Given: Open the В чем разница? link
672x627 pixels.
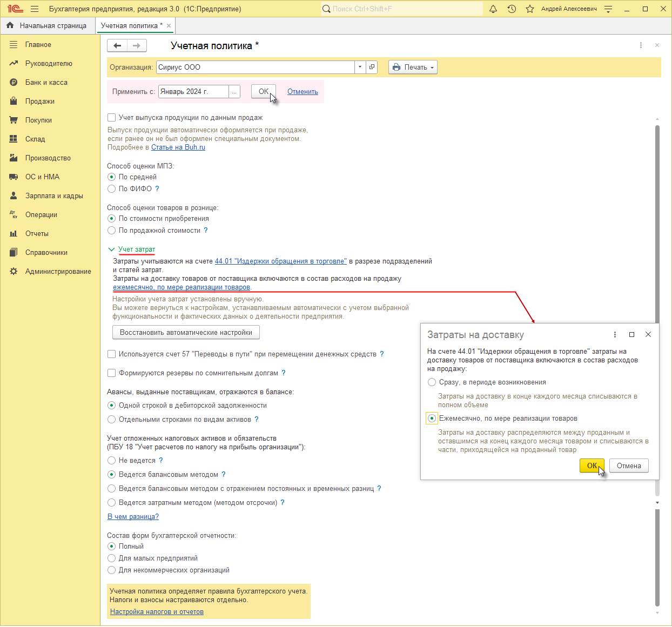Looking at the screenshot, I should (x=133, y=517).
